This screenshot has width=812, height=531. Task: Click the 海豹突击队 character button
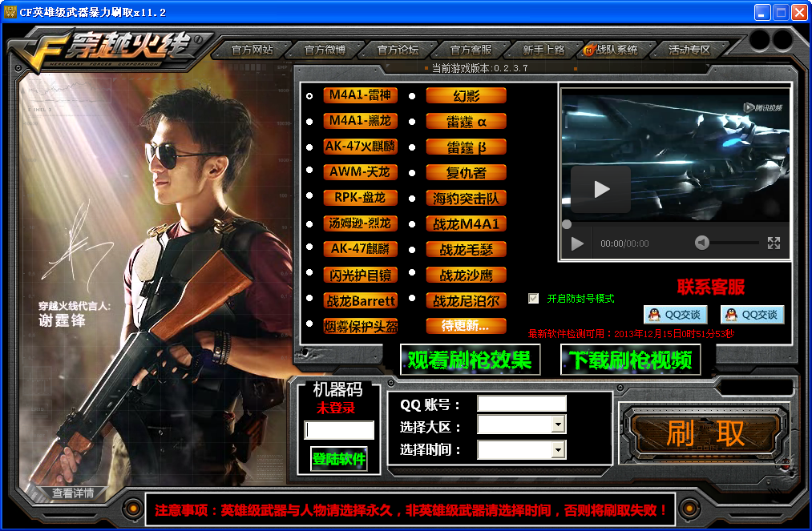tap(466, 198)
